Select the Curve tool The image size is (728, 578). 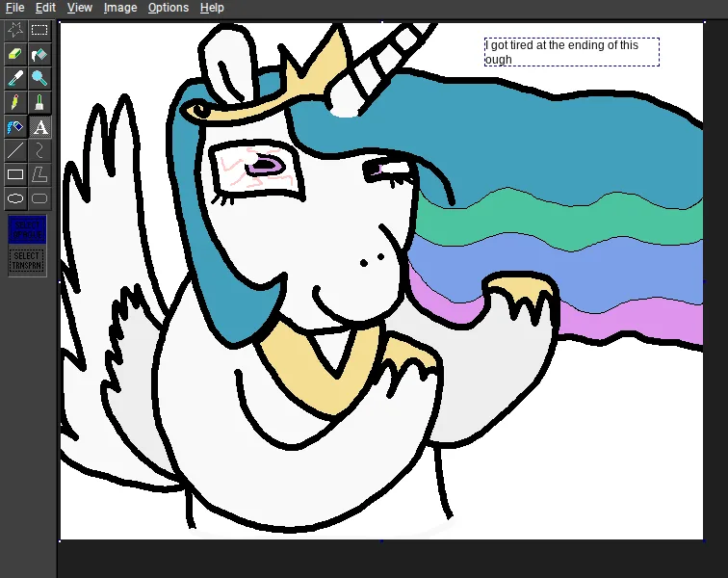click(39, 150)
